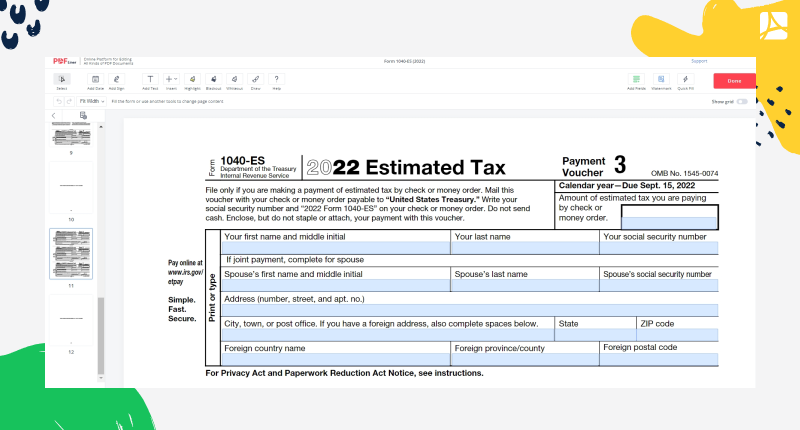Click the Add Date tool
Viewport: 800px width, 430px height.
(x=95, y=82)
